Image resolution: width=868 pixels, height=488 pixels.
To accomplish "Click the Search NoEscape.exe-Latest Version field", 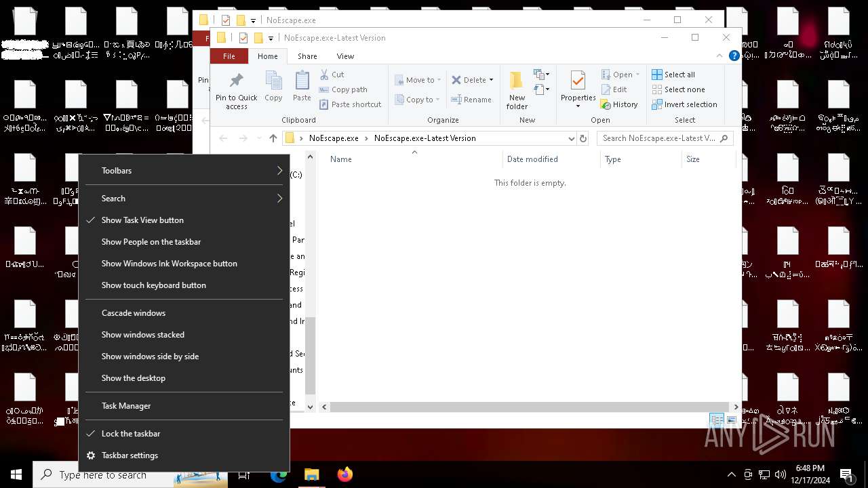I will [x=665, y=138].
